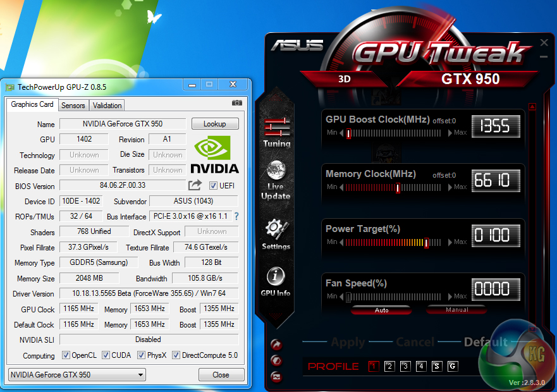
Task: Switch to the Sensors tab
Action: point(73,106)
